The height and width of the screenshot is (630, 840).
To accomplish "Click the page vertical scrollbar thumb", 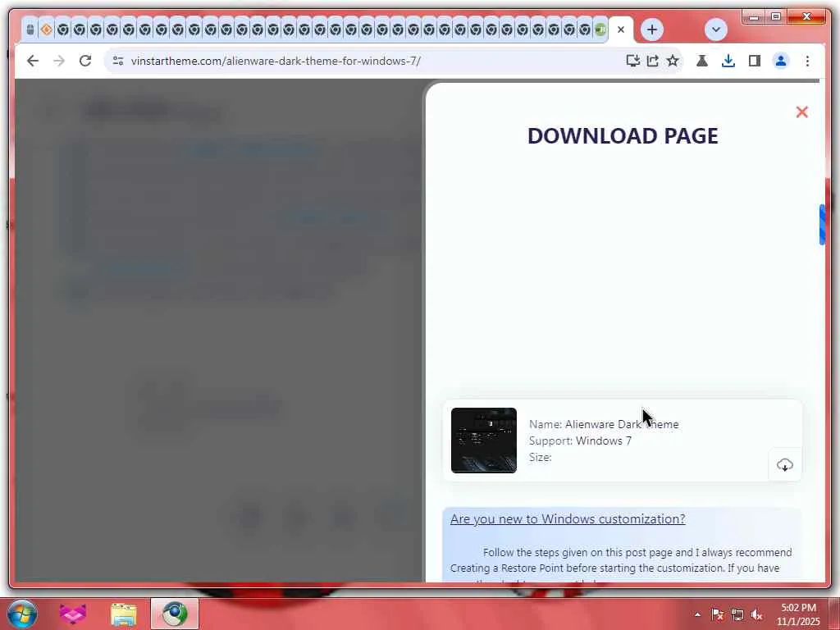I will (x=822, y=225).
